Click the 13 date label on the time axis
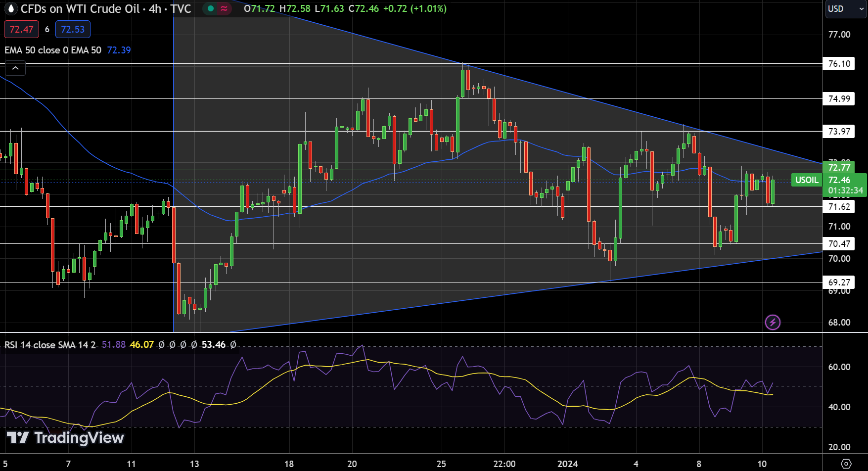 click(194, 464)
